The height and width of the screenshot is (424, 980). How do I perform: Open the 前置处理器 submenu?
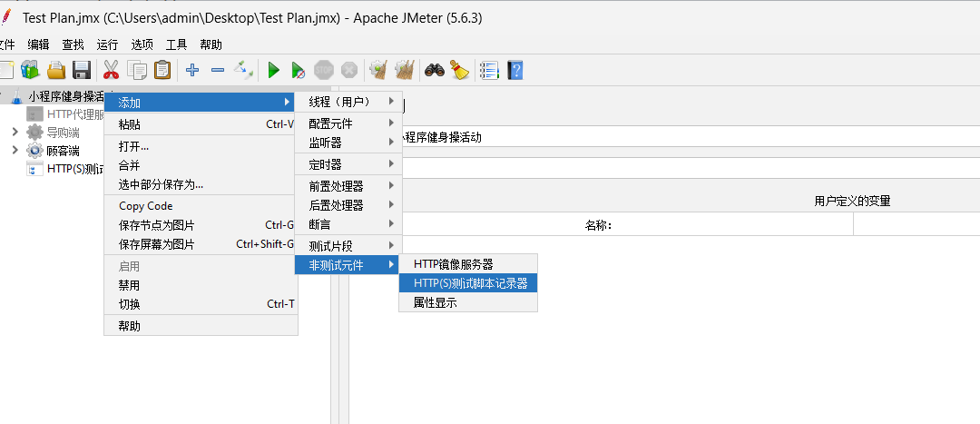(x=348, y=186)
